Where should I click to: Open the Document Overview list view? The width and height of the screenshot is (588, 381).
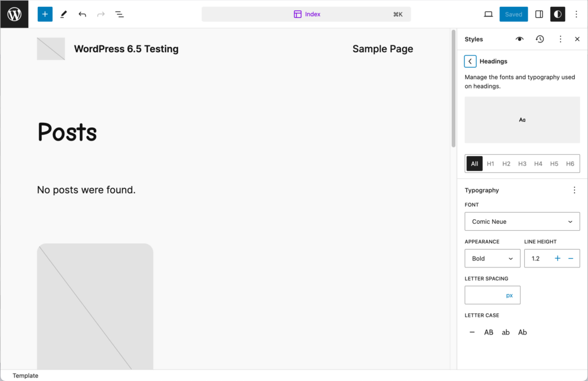click(x=119, y=14)
